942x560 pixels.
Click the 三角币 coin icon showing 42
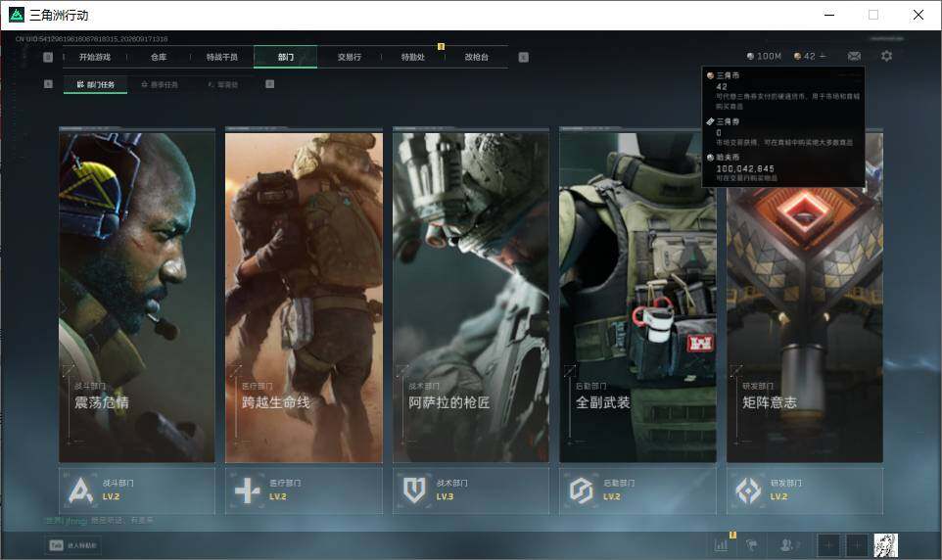point(797,56)
